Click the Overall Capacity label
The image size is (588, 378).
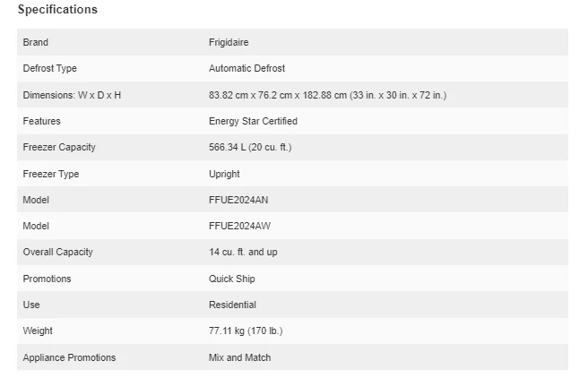pyautogui.click(x=57, y=253)
